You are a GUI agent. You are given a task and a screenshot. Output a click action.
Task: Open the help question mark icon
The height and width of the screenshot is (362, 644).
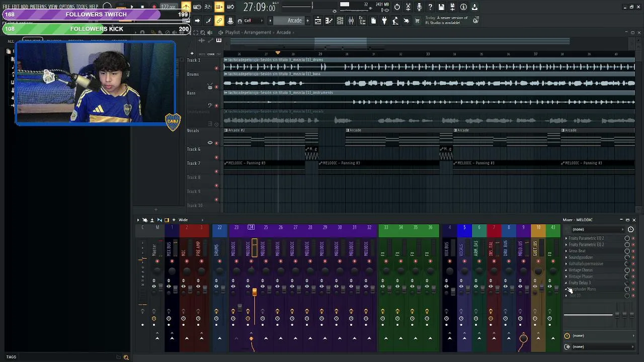430,7
